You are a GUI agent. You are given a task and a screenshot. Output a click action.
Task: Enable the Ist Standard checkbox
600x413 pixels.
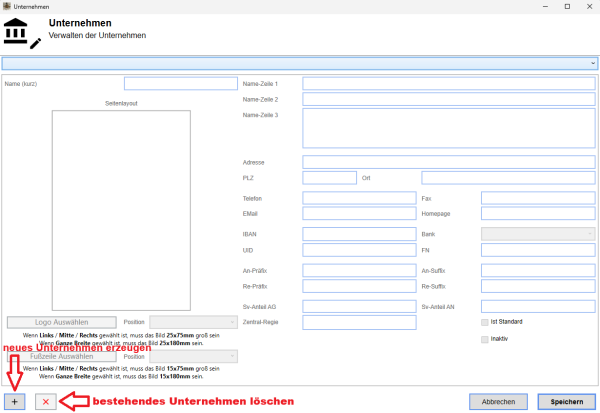coord(484,322)
